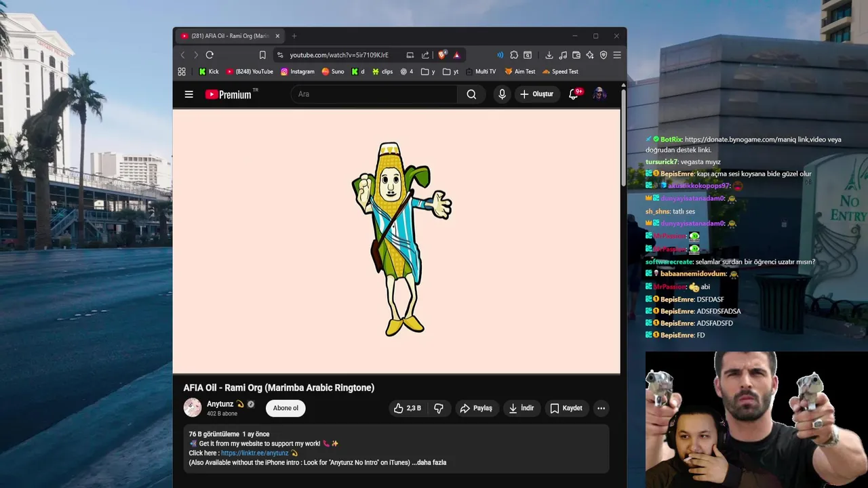
Task: Click the browser address bar URL
Action: (x=339, y=55)
